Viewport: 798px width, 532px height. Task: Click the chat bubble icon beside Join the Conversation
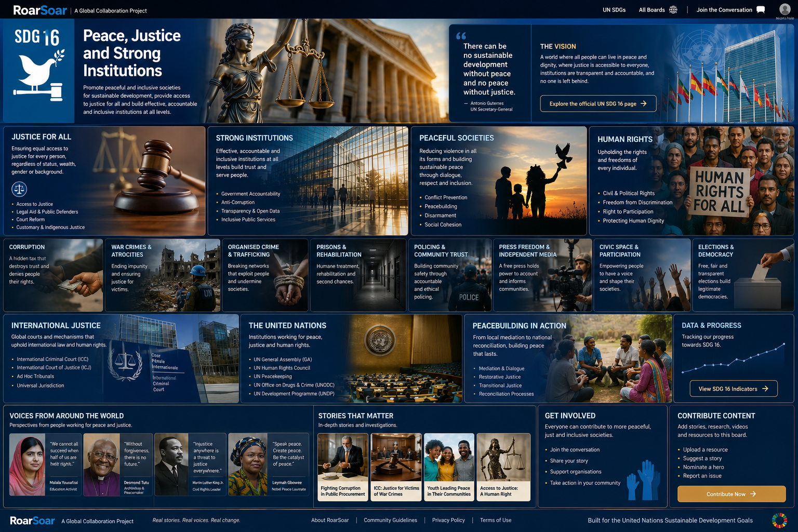[x=761, y=10]
